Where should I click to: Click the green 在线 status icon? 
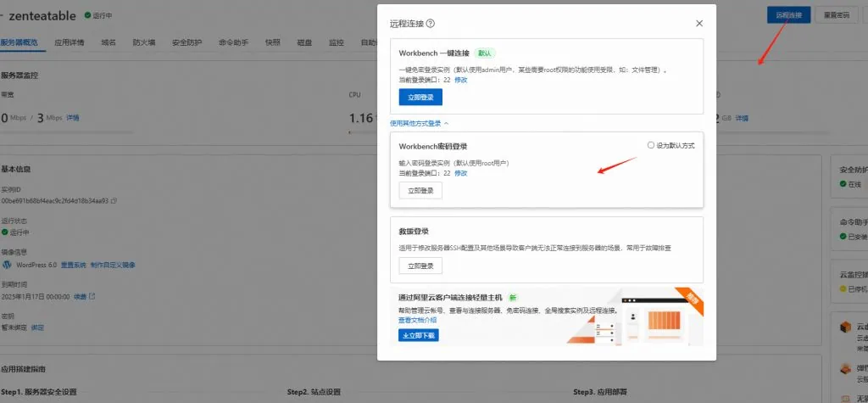pyautogui.click(x=843, y=184)
